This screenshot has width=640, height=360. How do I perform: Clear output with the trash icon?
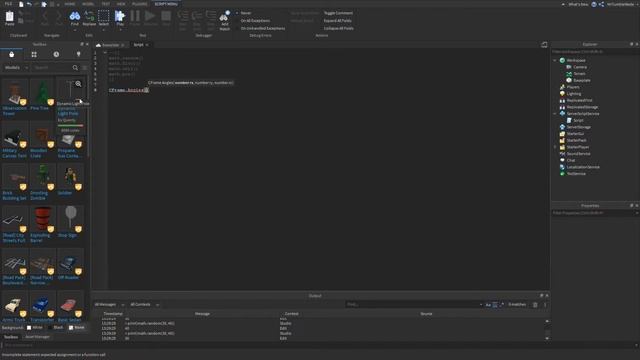pos(535,304)
